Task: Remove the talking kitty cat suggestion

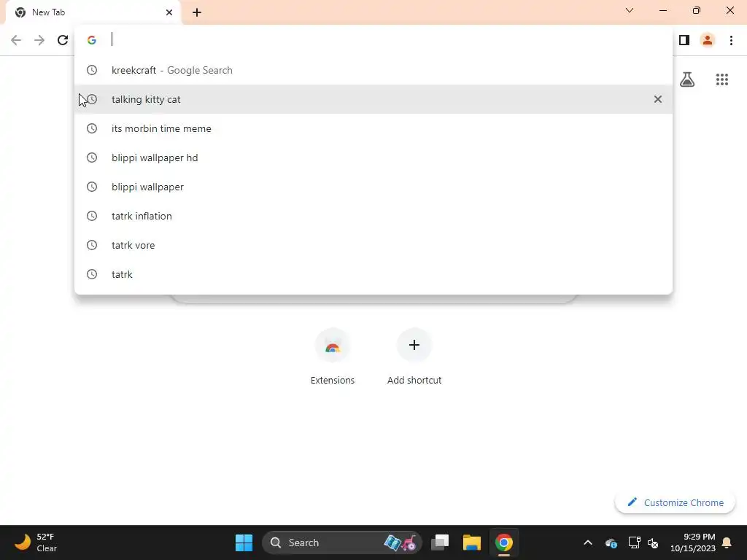Action: point(657,99)
